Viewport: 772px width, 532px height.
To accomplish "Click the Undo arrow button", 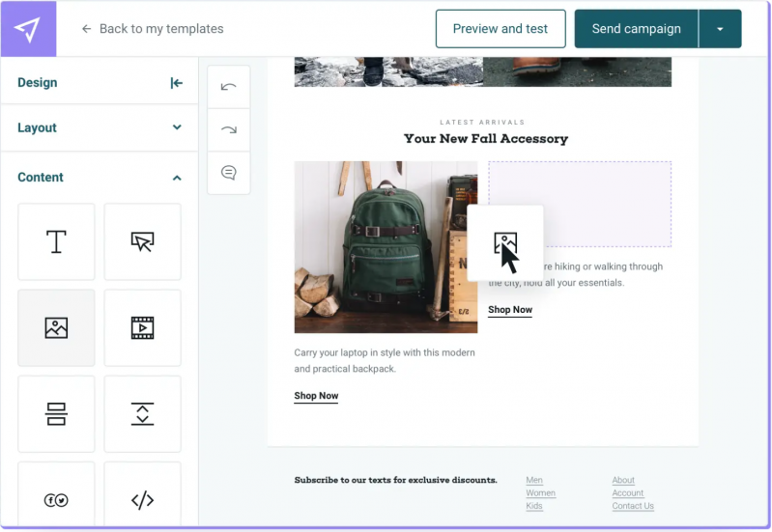I will [x=229, y=87].
